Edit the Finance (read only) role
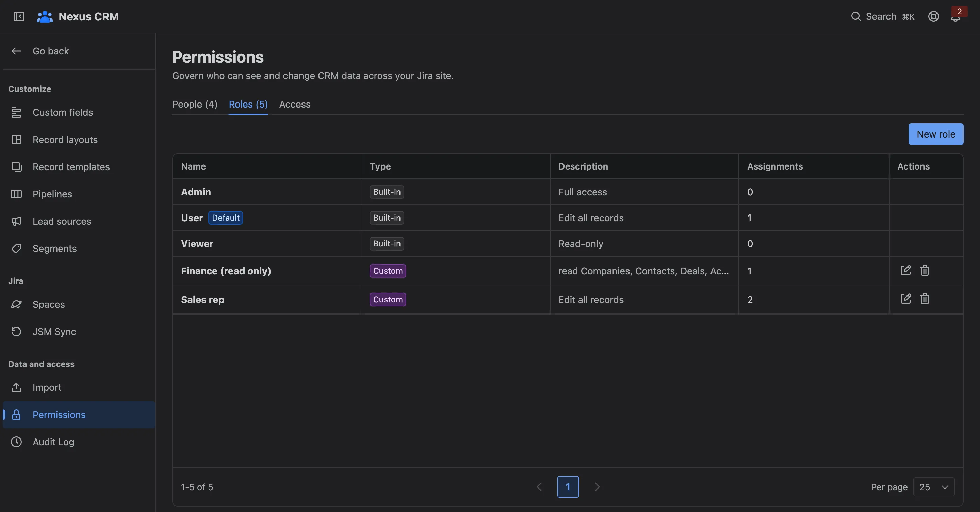This screenshot has height=512, width=980. [906, 270]
